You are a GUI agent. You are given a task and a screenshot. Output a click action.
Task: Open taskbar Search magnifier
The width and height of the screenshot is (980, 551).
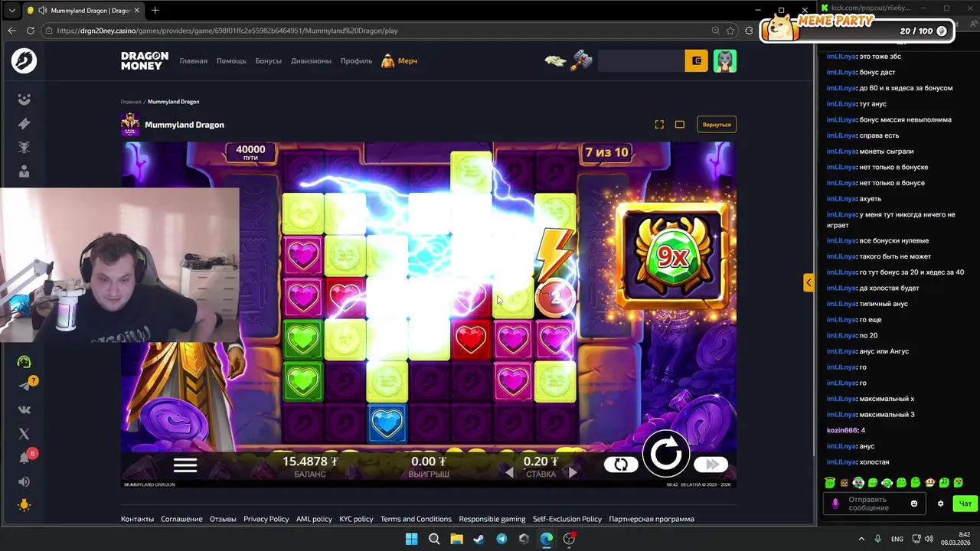coord(434,539)
